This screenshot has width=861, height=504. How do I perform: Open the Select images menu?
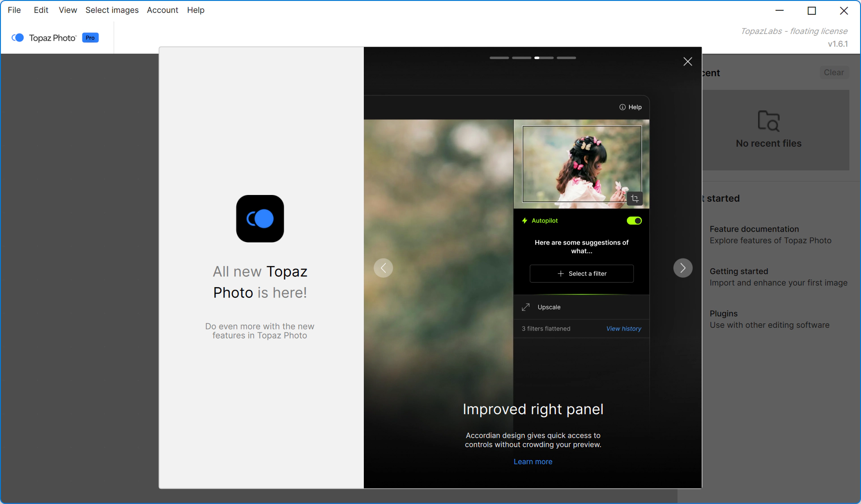pos(112,10)
